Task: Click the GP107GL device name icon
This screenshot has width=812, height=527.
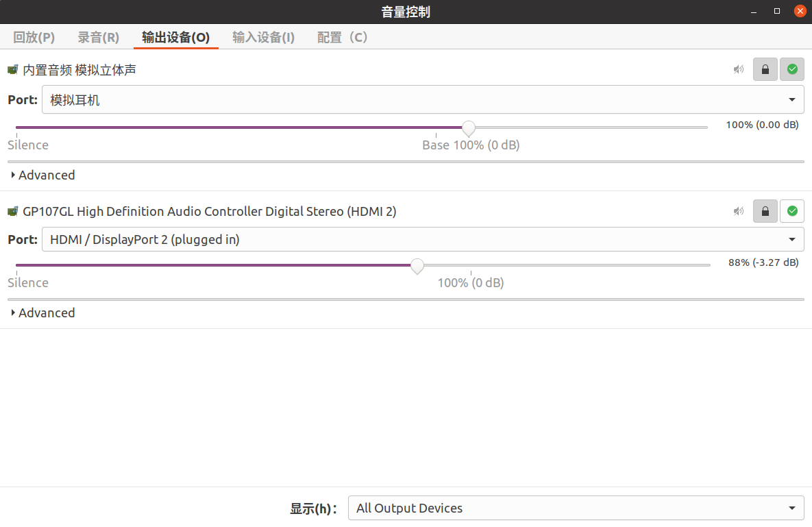Action: point(12,211)
